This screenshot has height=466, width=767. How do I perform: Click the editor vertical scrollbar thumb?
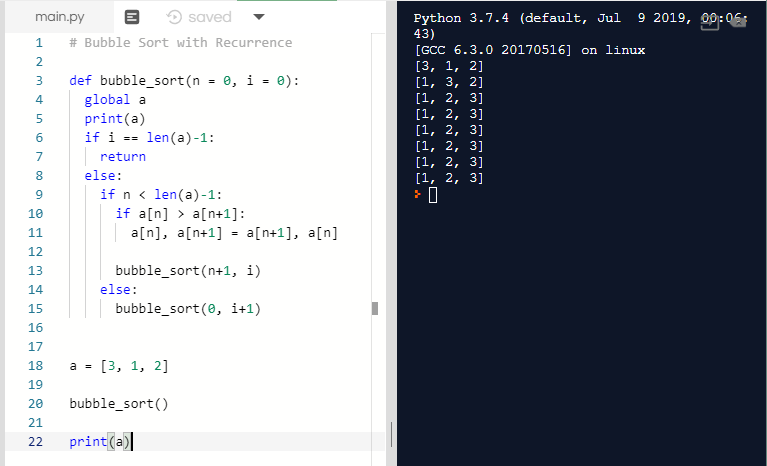375,309
